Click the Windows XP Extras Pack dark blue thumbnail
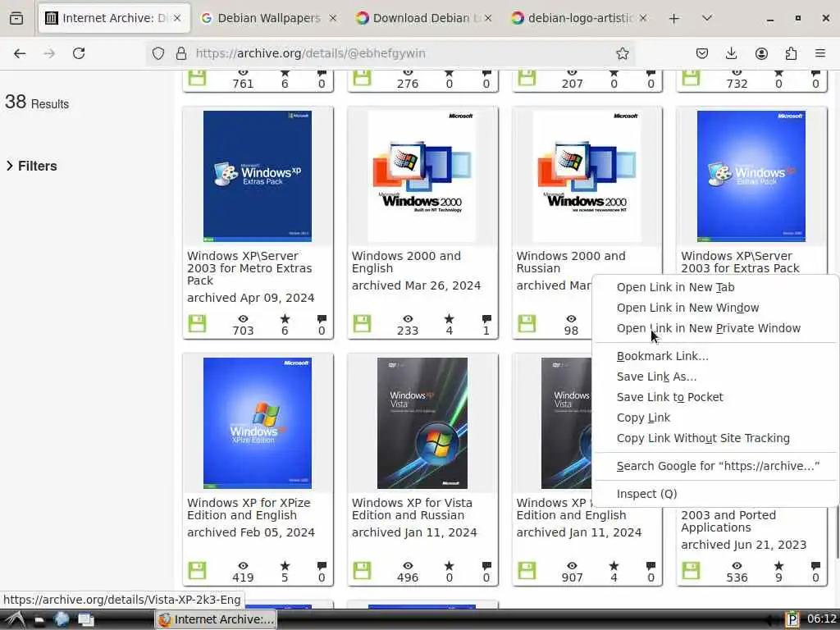This screenshot has width=840, height=630. (257, 176)
